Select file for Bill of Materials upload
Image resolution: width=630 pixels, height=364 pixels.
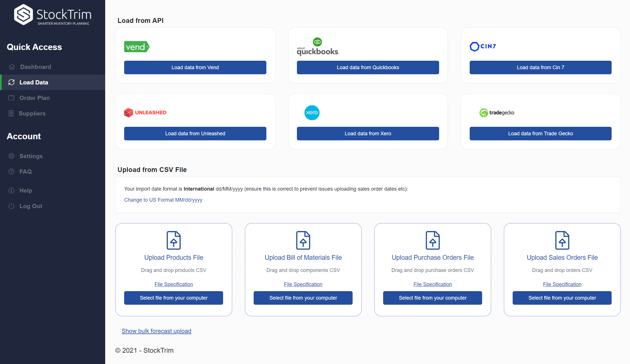click(303, 298)
